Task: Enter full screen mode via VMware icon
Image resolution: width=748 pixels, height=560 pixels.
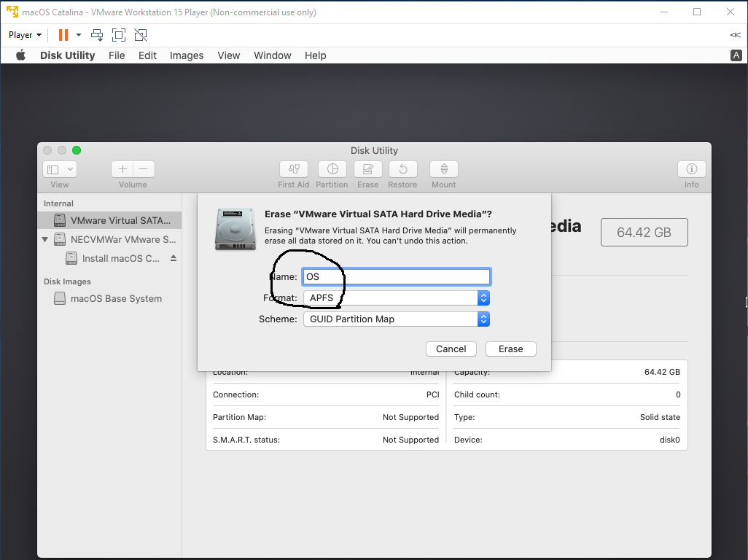Action: pos(119,35)
